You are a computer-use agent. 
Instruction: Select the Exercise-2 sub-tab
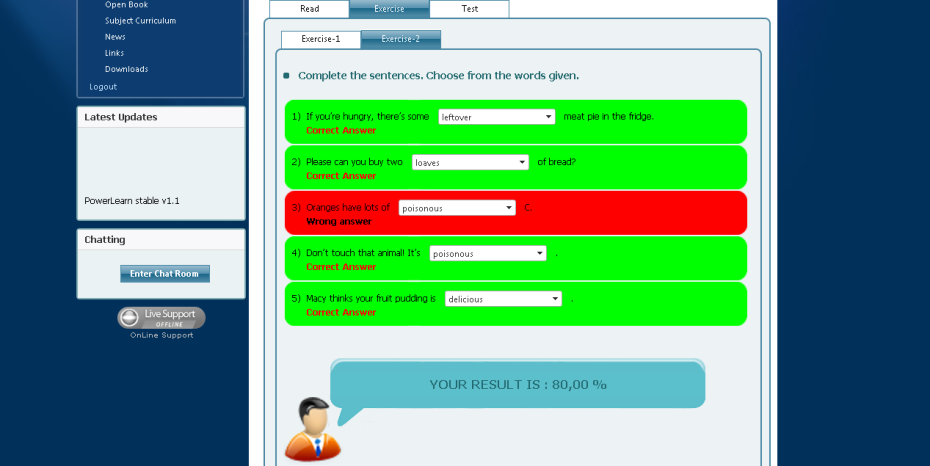tap(400, 39)
